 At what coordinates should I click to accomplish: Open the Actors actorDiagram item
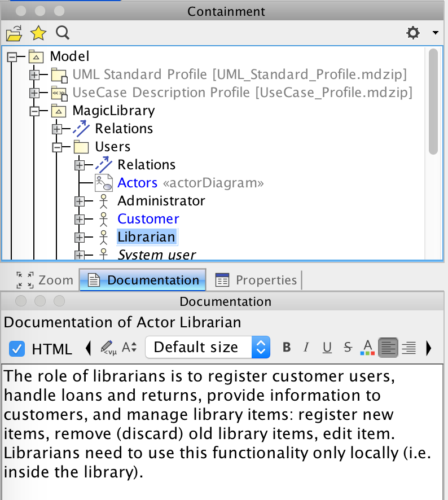(137, 183)
